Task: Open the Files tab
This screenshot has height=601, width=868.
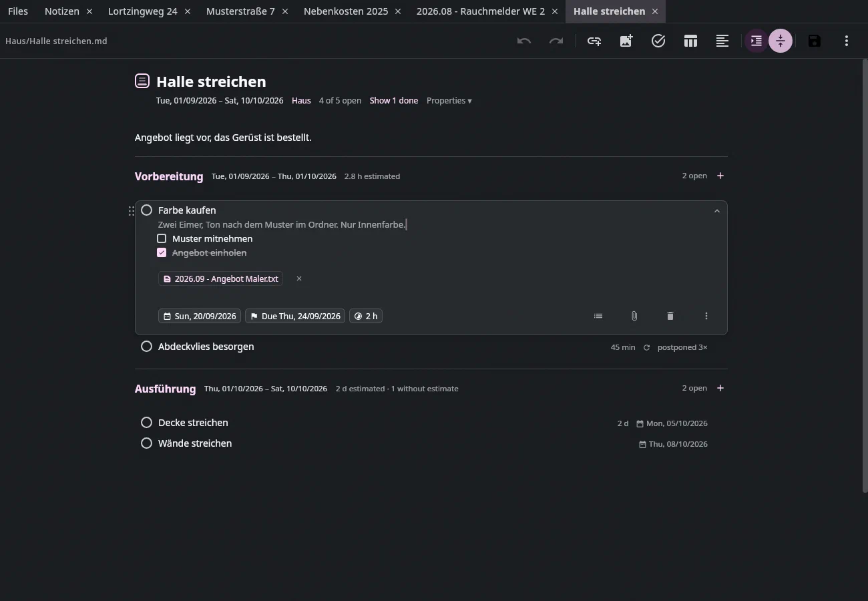Action: pyautogui.click(x=18, y=11)
